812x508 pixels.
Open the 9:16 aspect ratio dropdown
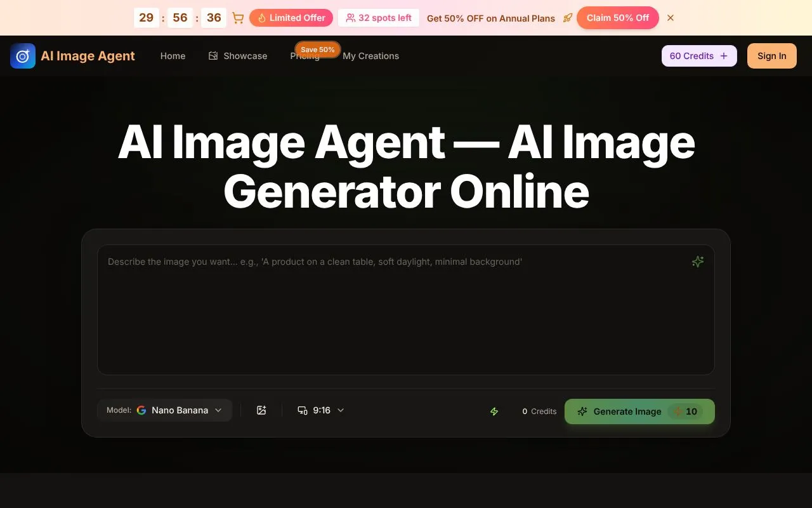pos(321,410)
